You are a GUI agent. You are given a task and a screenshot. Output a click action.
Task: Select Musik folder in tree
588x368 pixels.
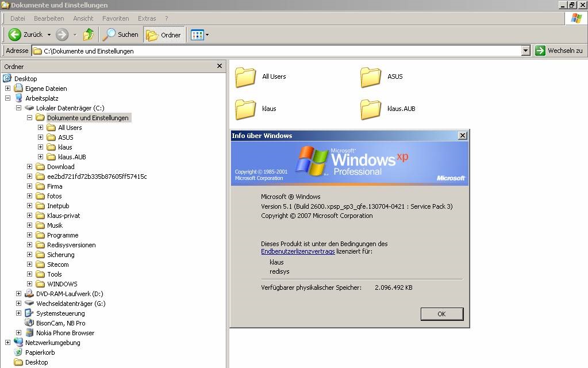pos(55,225)
